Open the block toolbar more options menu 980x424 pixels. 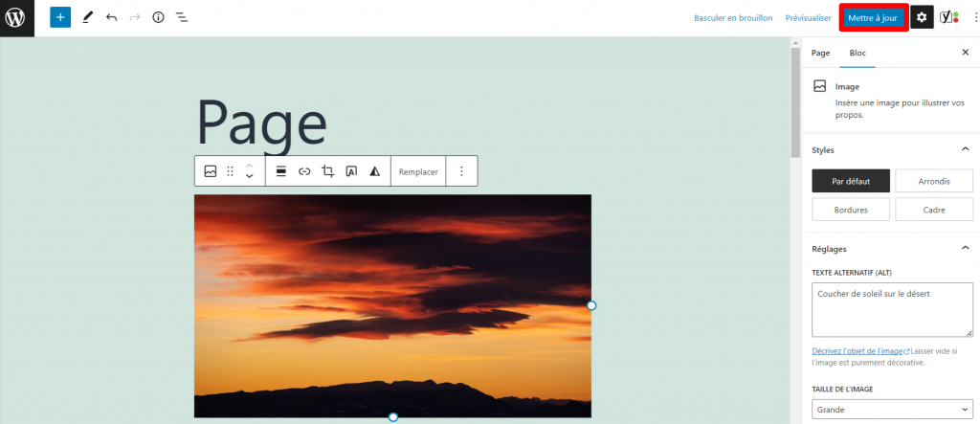point(462,171)
